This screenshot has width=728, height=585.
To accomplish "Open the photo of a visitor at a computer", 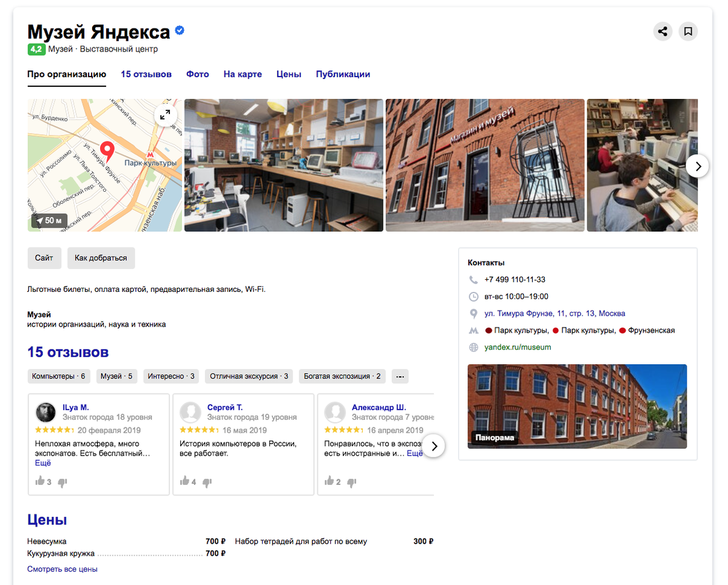I will pos(642,165).
